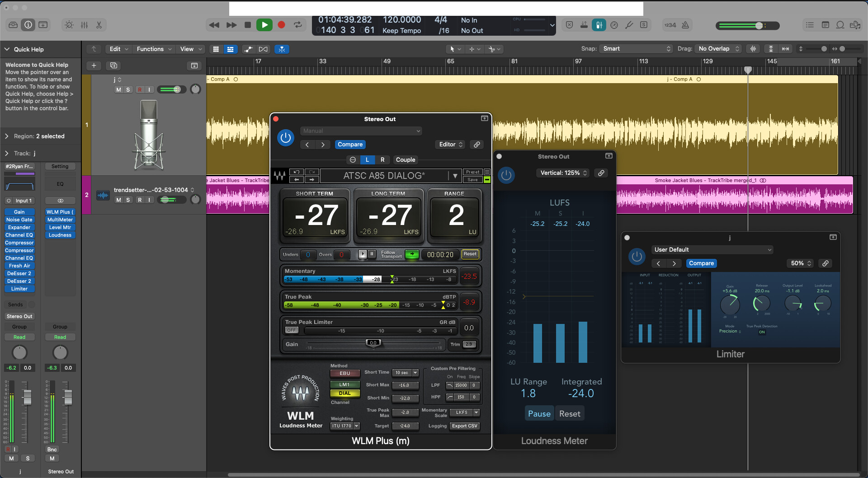The width and height of the screenshot is (868, 478).
Task: Click the add track plus button
Action: (x=94, y=66)
